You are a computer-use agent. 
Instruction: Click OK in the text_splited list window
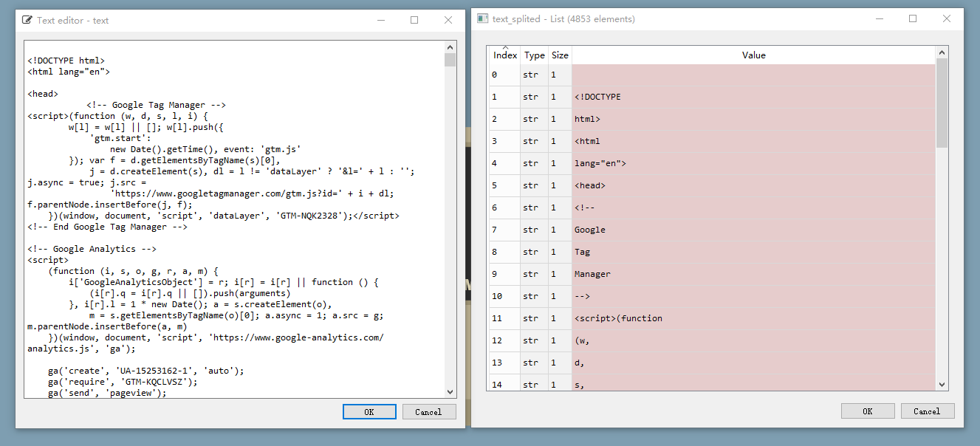click(x=868, y=411)
